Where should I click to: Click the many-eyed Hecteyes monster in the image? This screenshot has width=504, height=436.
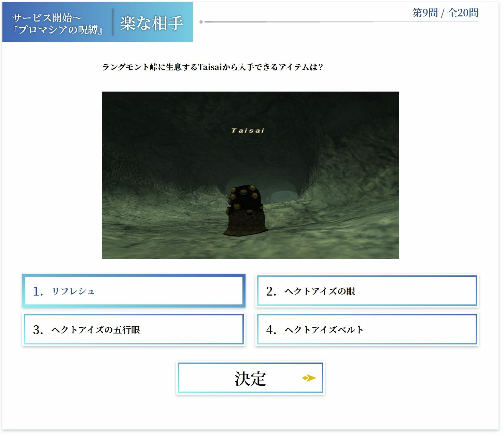point(246,210)
